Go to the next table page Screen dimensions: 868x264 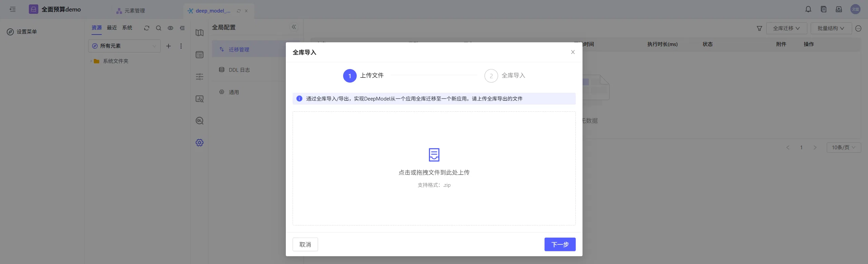(x=815, y=148)
